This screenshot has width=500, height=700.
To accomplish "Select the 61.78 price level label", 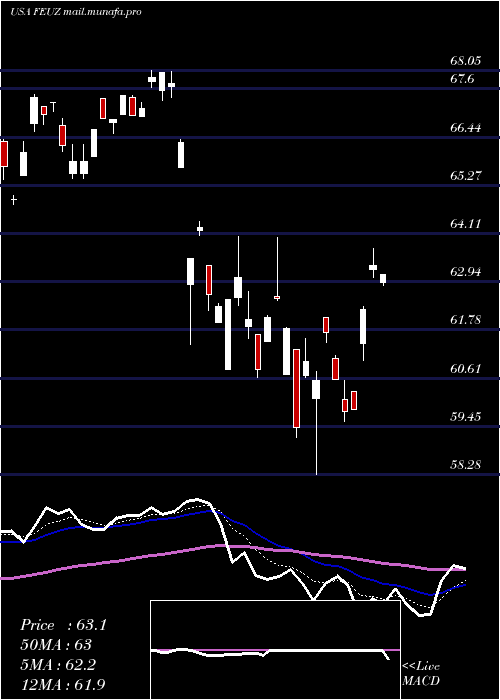I will click(465, 320).
